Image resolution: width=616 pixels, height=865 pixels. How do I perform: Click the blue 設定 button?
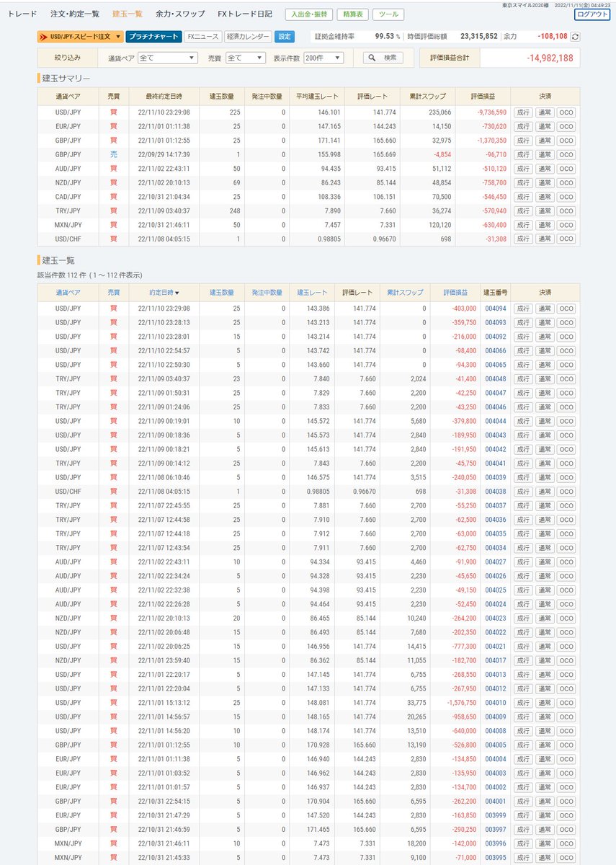[285, 36]
